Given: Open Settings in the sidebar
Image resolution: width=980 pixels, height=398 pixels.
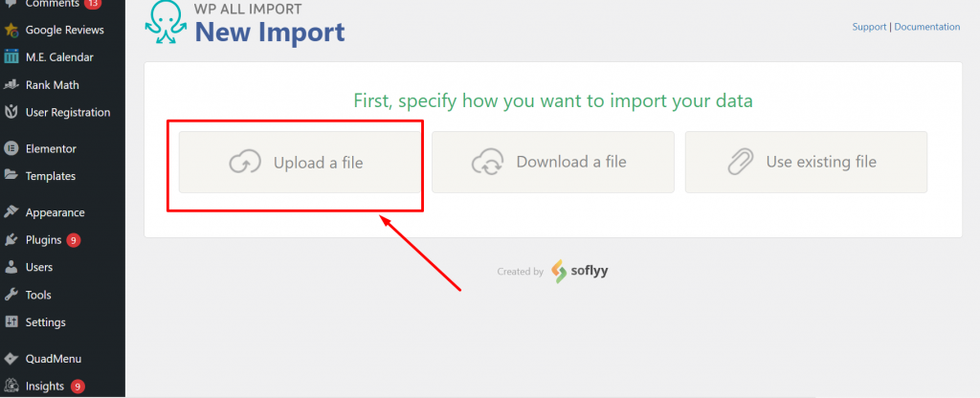Looking at the screenshot, I should (x=45, y=322).
